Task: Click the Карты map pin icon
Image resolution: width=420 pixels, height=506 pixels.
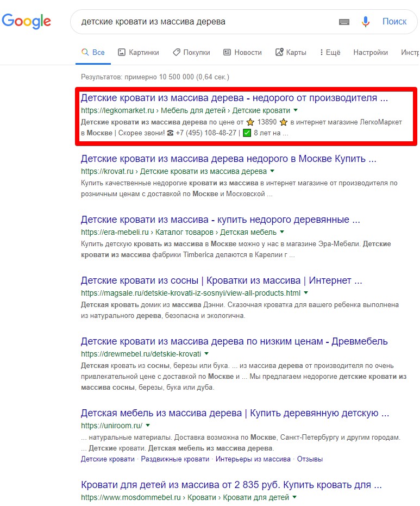Action: pyautogui.click(x=279, y=52)
